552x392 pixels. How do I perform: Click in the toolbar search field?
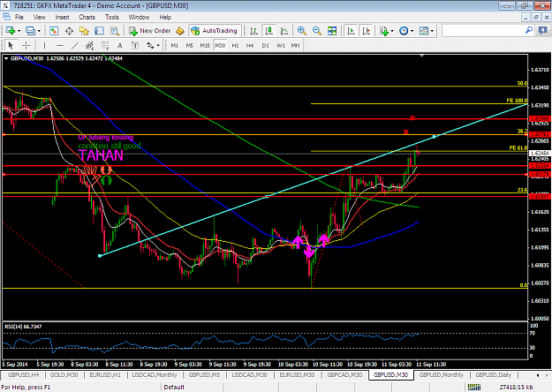click(483, 31)
